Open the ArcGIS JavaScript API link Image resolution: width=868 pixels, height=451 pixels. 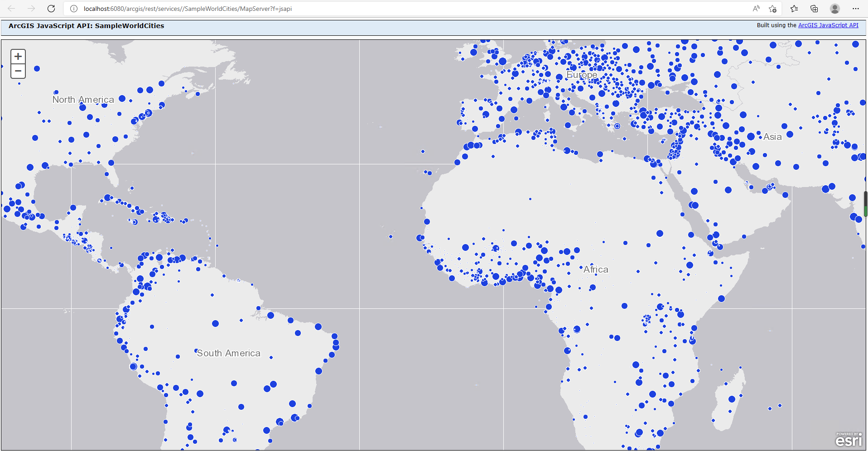828,25
